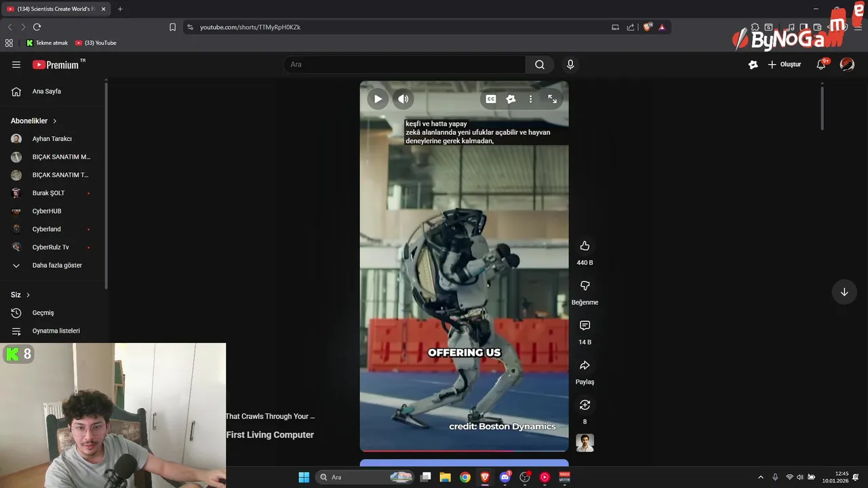Like the short with thumbs up
Image resolution: width=868 pixels, height=488 pixels.
click(x=585, y=246)
